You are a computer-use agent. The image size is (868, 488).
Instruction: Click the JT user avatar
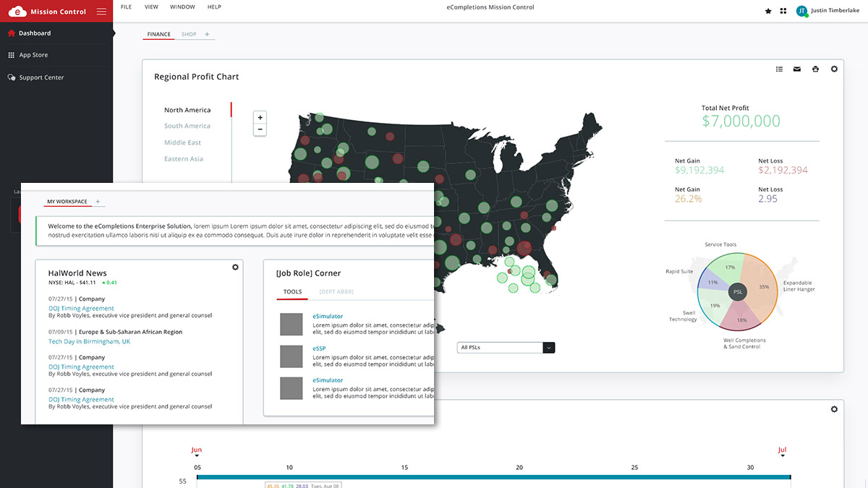click(801, 11)
